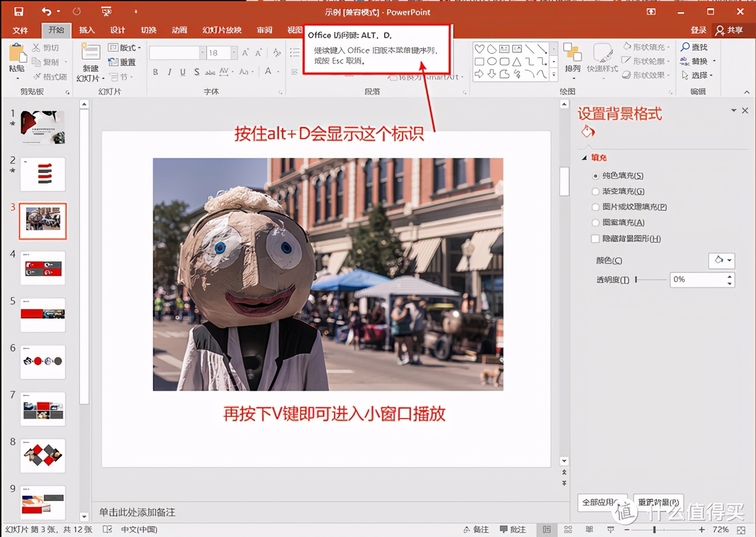Switch to the 设计 ribbon tab
756x537 pixels.
[x=117, y=30]
